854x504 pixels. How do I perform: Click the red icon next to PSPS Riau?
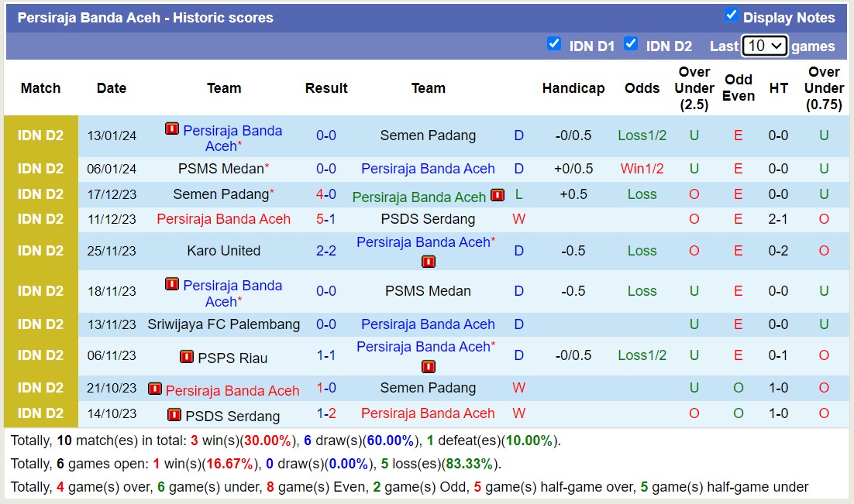click(187, 356)
